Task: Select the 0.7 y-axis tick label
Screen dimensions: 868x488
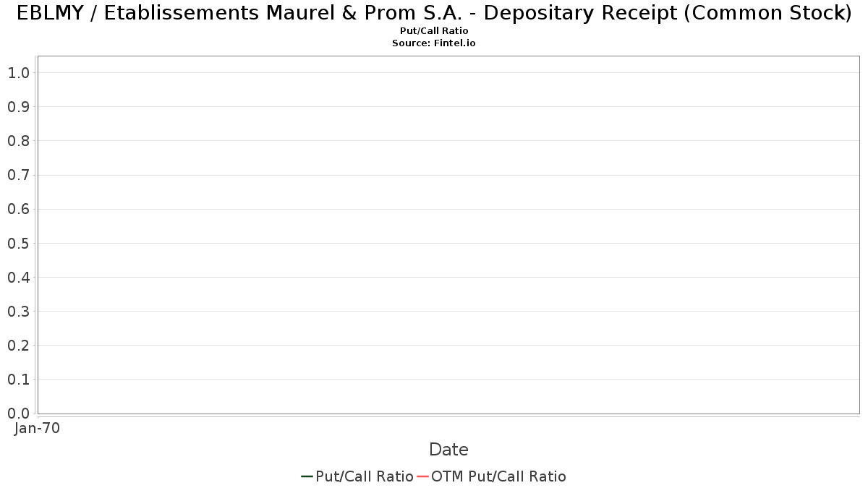Action: click(18, 175)
